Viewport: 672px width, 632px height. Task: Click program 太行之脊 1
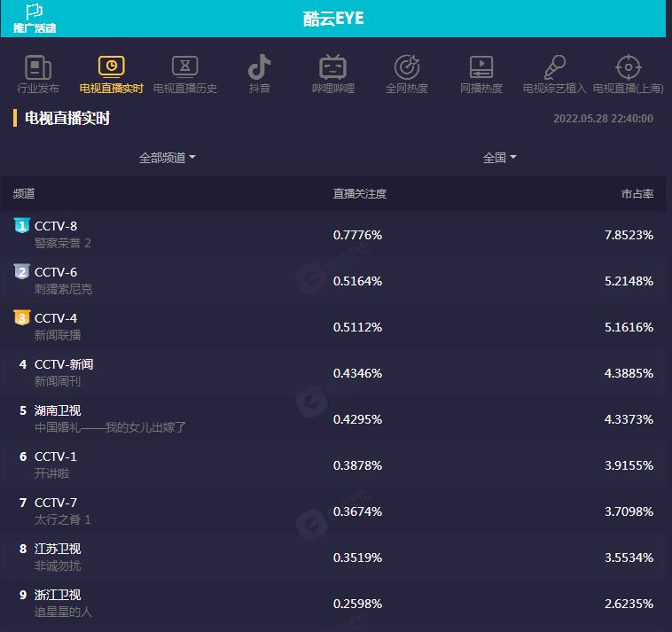point(63,519)
